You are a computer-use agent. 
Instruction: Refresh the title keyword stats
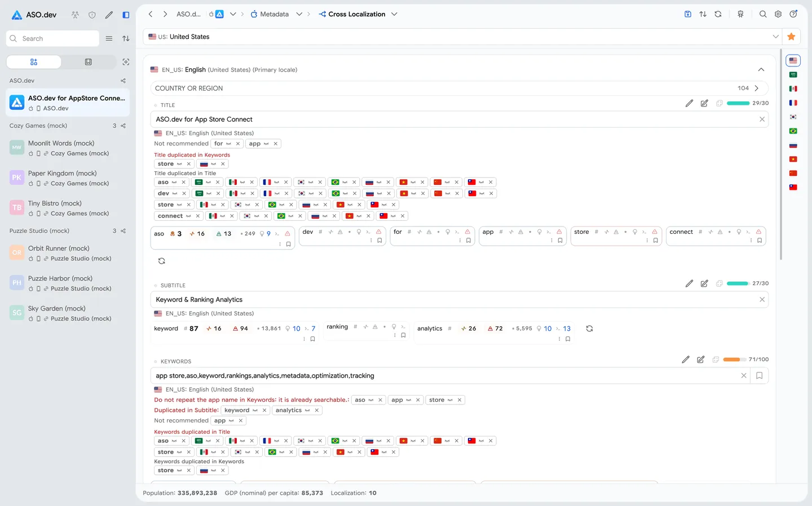pyautogui.click(x=161, y=261)
